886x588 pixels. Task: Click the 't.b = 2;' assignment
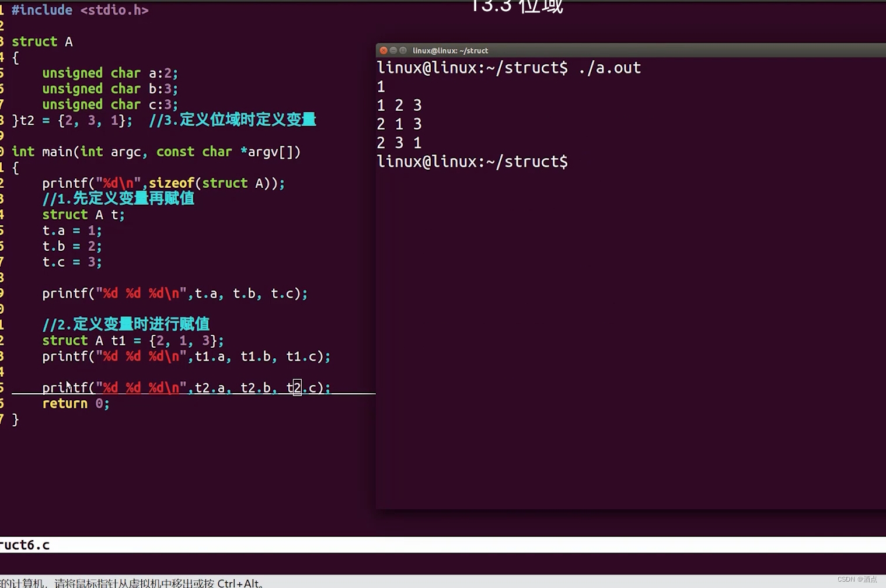(72, 246)
